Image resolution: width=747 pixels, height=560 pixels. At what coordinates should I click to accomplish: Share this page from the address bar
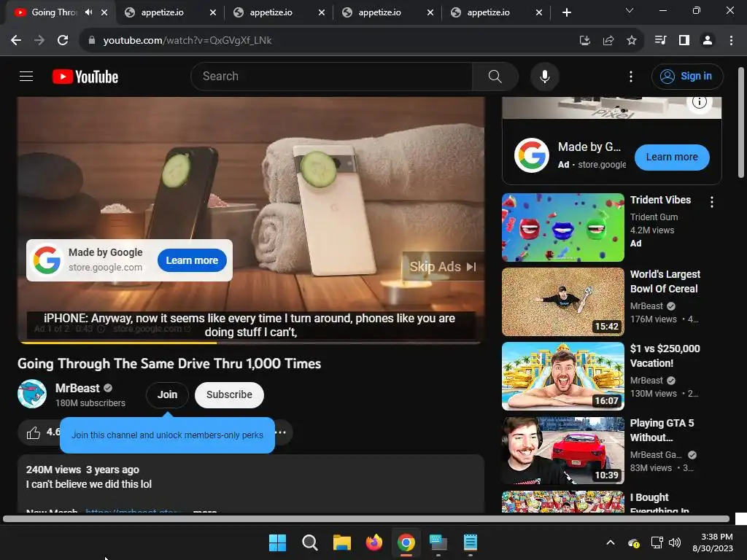608,41
